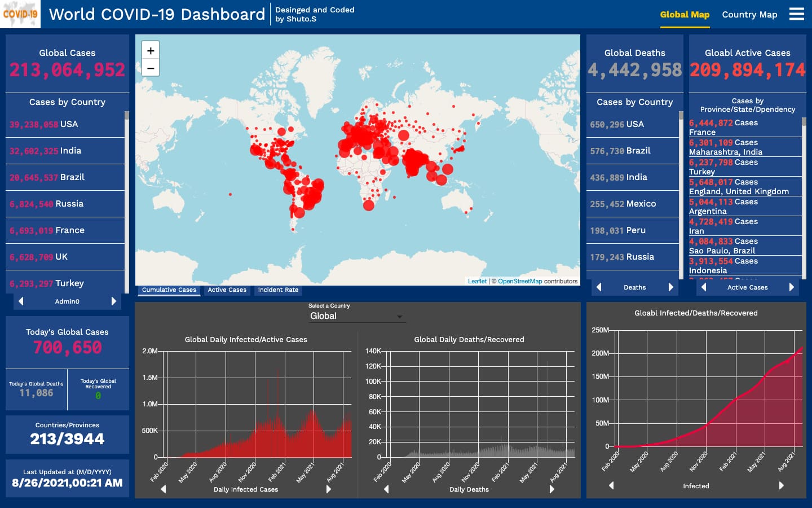Click the Leaflet link on map
Viewport: 812px width, 508px height.
(477, 281)
